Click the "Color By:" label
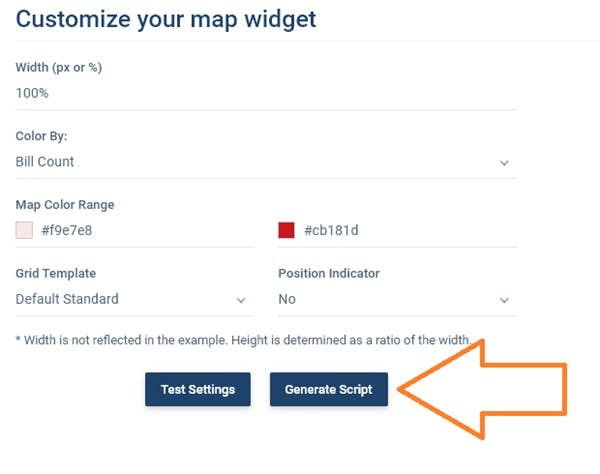The width and height of the screenshot is (600, 474). point(42,136)
